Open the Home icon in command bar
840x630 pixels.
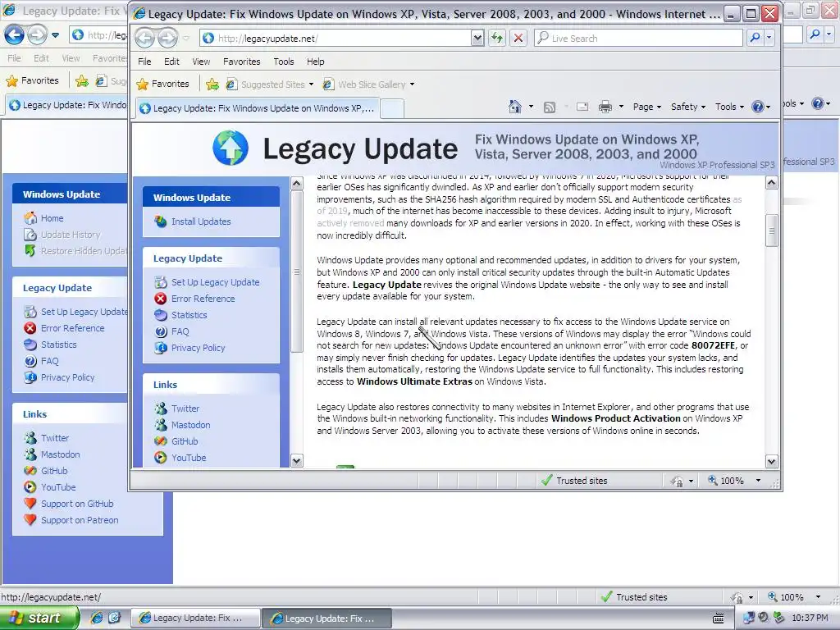pos(515,107)
